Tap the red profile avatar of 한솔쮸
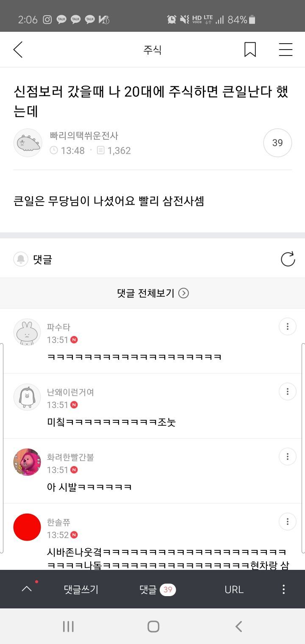Image resolution: width=305 pixels, height=644 pixels. pos(27,527)
